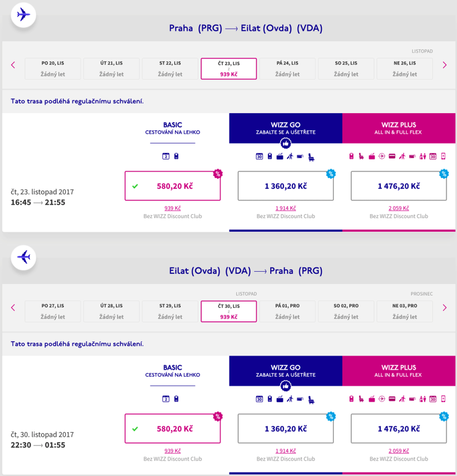
Task: Click the percent badge on return WIZZ GO fare
Action: coord(331,416)
